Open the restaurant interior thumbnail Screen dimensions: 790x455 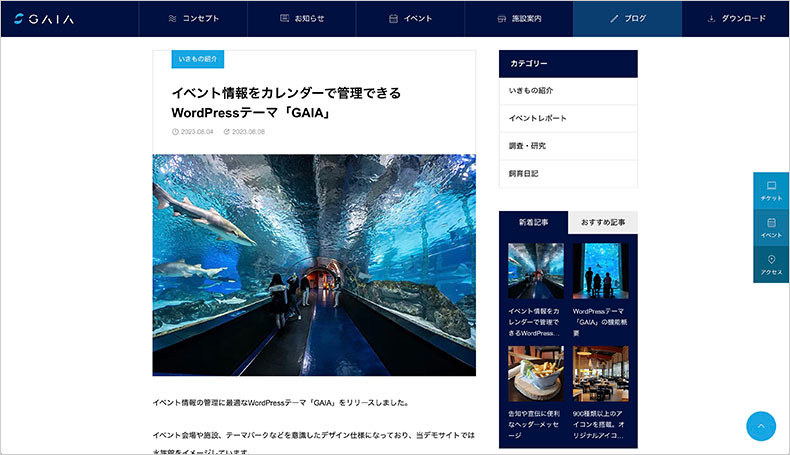[x=601, y=373]
